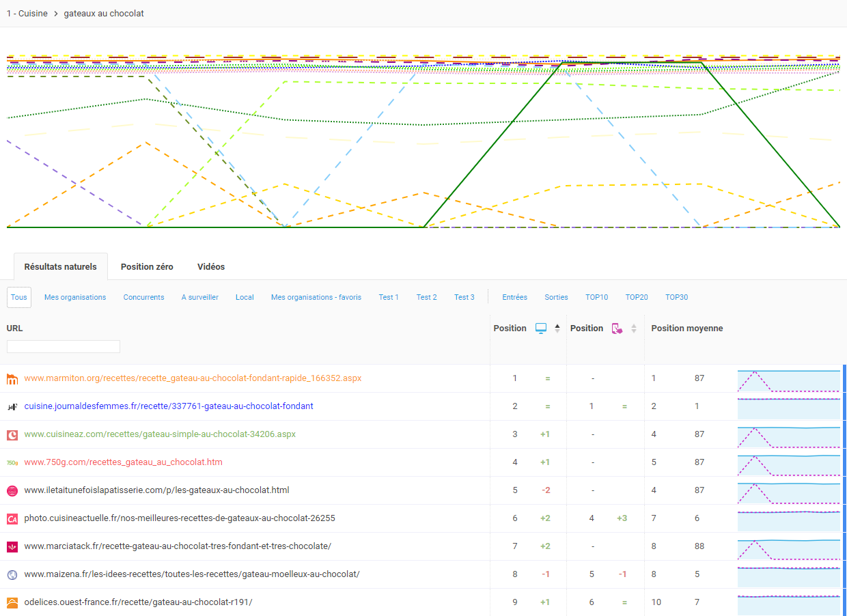Click the Cuisineaz site favicon
This screenshot has width=847, height=616.
12,434
